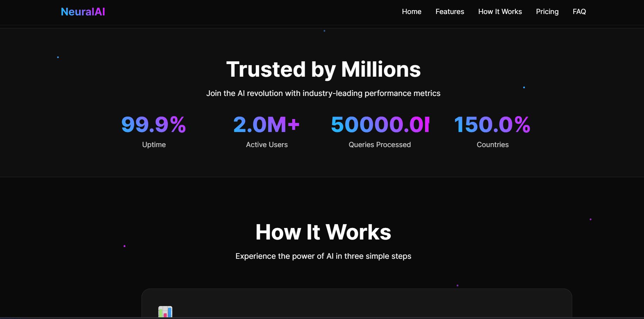The image size is (644, 319).
Task: Click the 99.9% Uptime statistic
Action: click(x=153, y=124)
